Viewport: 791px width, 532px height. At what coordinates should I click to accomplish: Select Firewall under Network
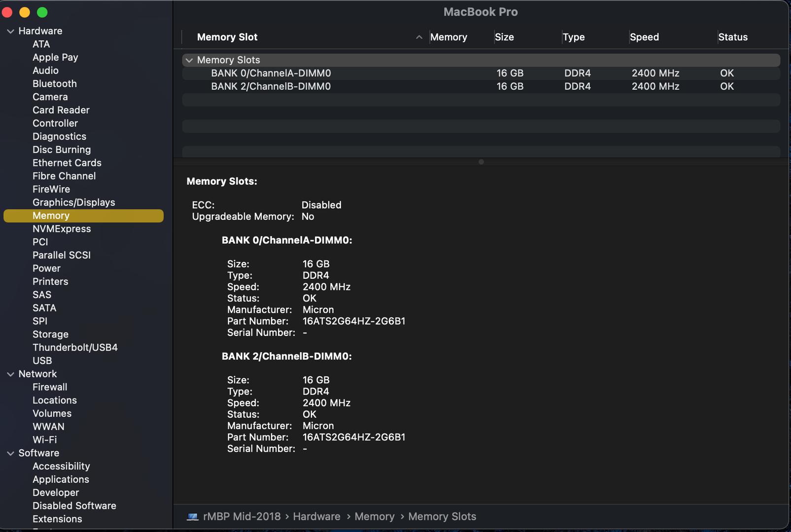tap(50, 387)
